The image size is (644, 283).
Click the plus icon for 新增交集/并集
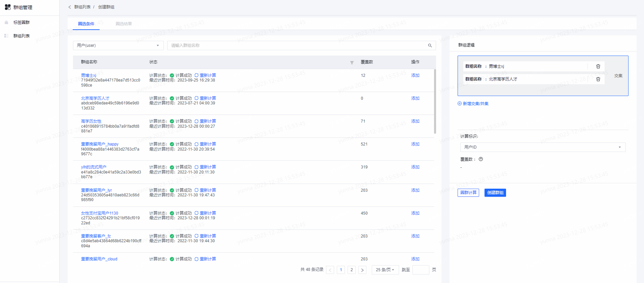[460, 104]
